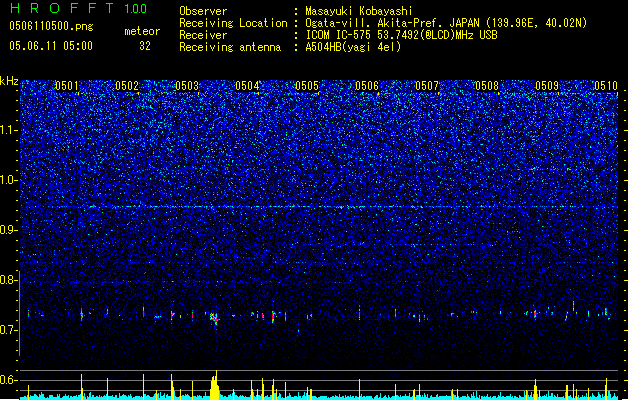Click the 0.7 kHz axis label

[x=8, y=330]
